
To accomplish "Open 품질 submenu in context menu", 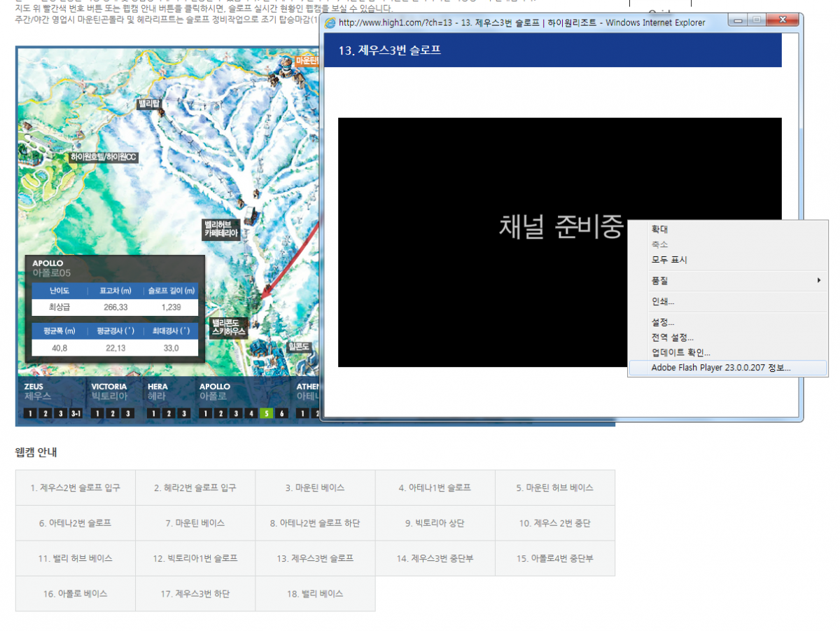I will [728, 281].
